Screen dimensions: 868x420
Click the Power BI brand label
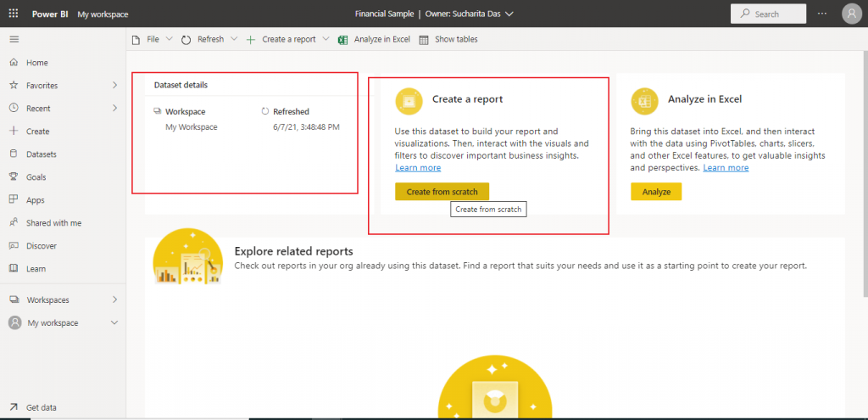click(50, 14)
